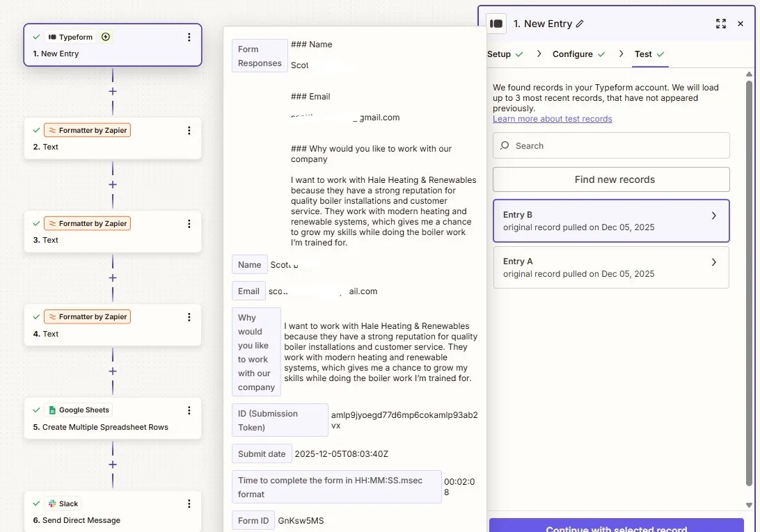This screenshot has width=760, height=532.
Task: Click Formatter by Zapier badge in step 3
Action: coord(87,223)
